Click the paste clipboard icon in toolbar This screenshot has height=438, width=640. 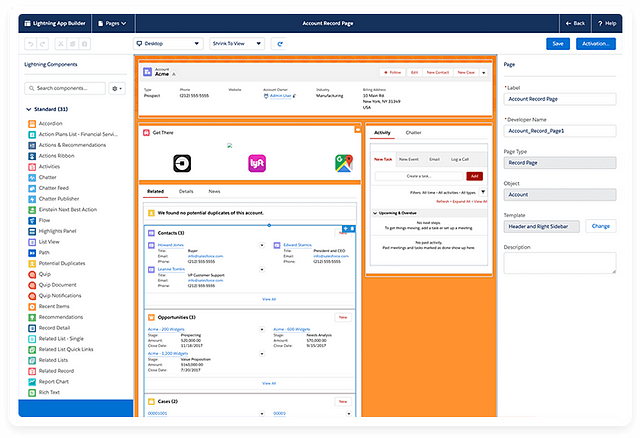click(84, 44)
